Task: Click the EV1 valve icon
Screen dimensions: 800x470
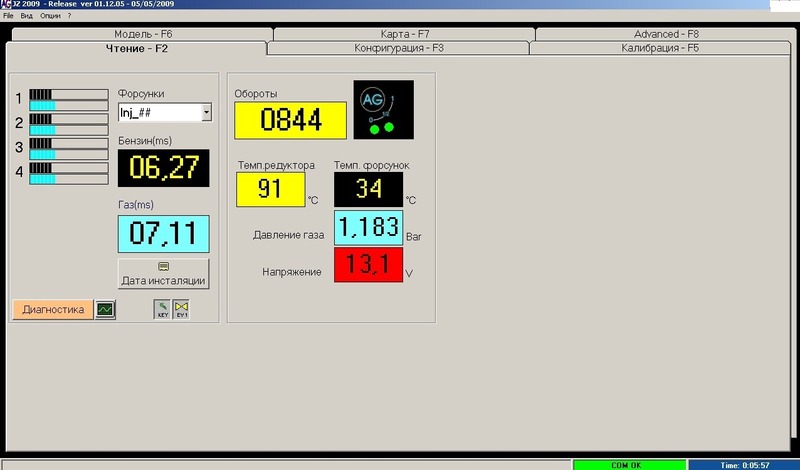Action: click(181, 310)
